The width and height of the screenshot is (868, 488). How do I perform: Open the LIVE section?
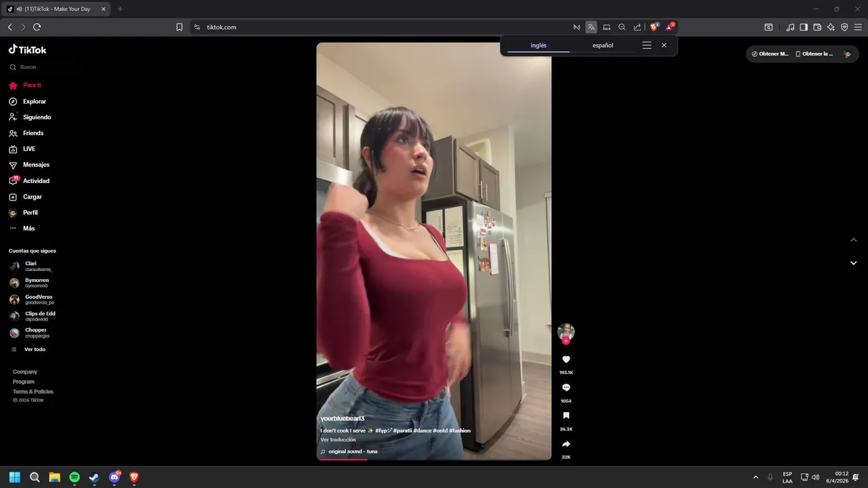point(22,149)
